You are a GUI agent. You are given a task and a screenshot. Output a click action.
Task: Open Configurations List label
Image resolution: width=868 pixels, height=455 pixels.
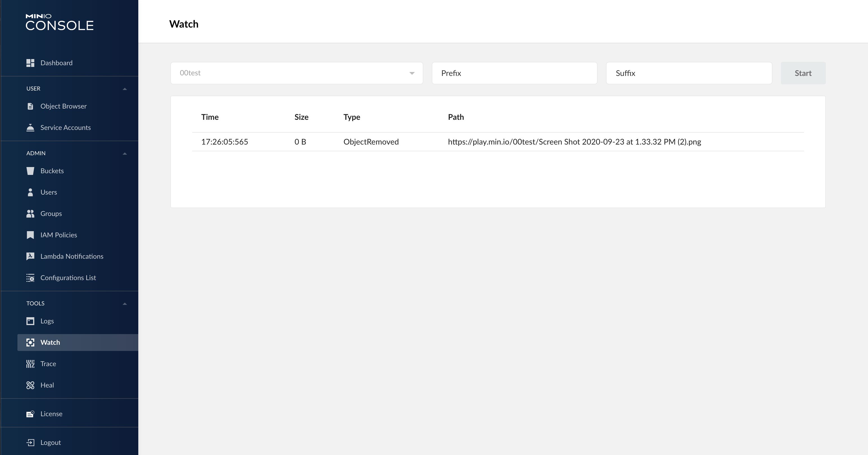[68, 278]
